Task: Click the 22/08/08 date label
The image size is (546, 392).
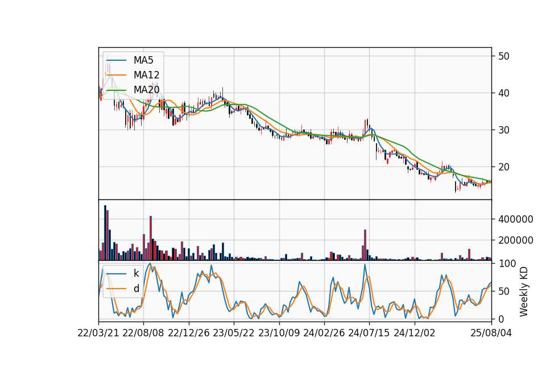Action: 143,333
